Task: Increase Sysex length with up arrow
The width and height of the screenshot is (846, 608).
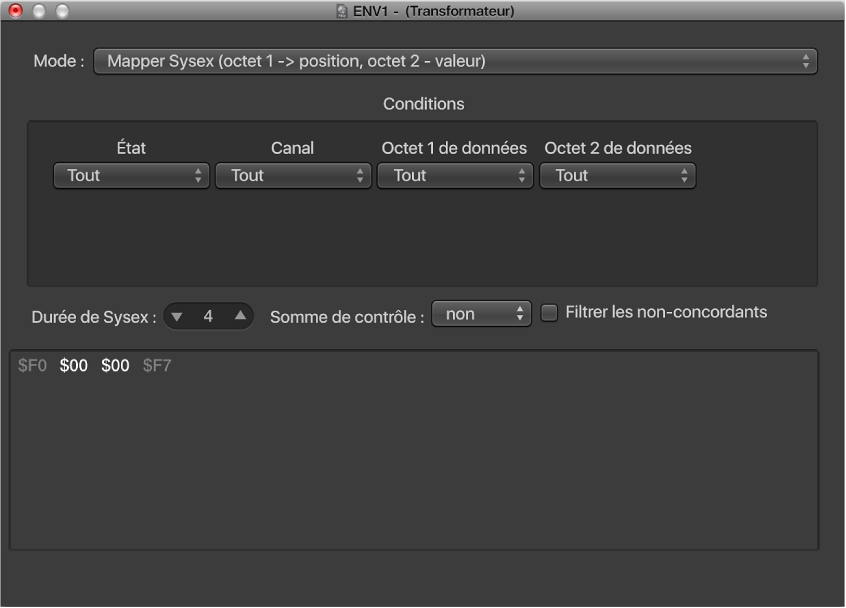Action: pos(240,316)
